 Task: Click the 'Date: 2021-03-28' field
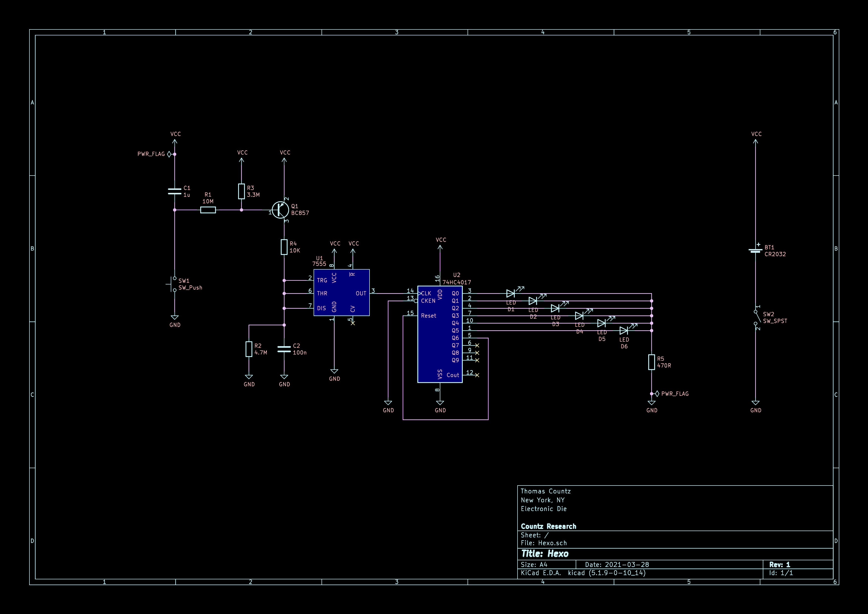[617, 565]
